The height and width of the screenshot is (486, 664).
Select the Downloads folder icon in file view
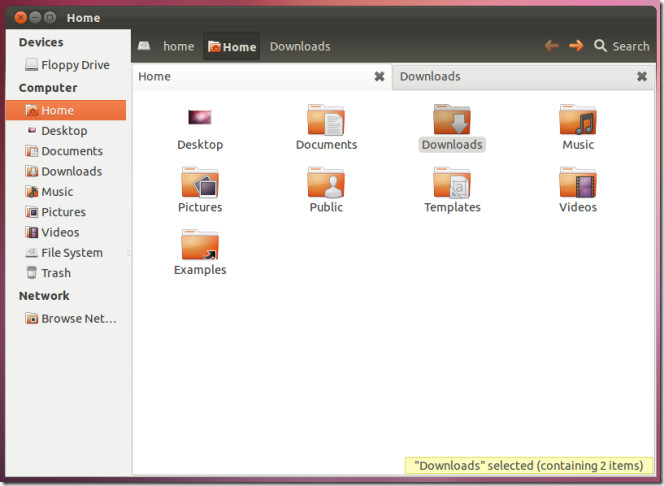click(451, 120)
